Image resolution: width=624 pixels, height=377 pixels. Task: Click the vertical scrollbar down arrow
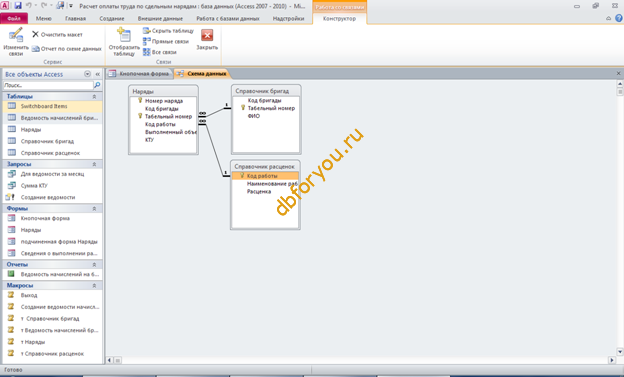620,352
